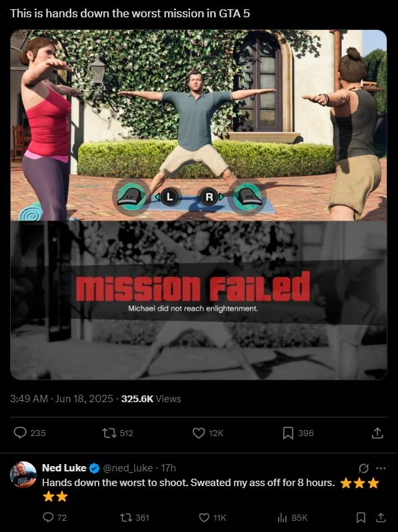
Task: Share Ned Luke's reply
Action: (x=381, y=517)
